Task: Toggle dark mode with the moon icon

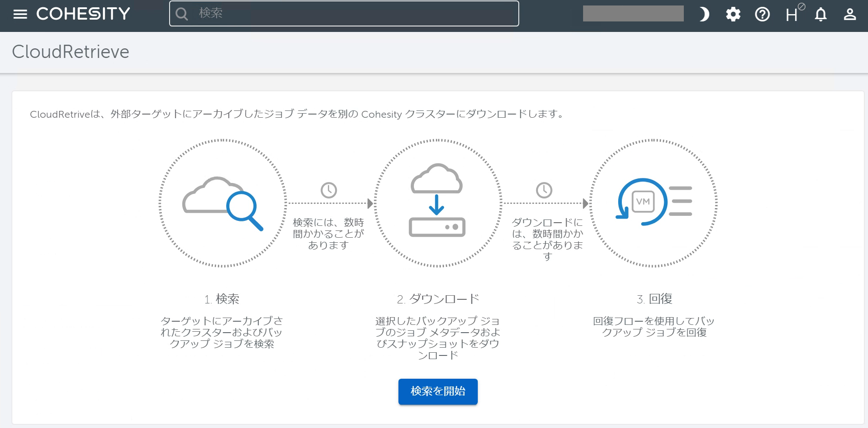Action: pos(704,15)
